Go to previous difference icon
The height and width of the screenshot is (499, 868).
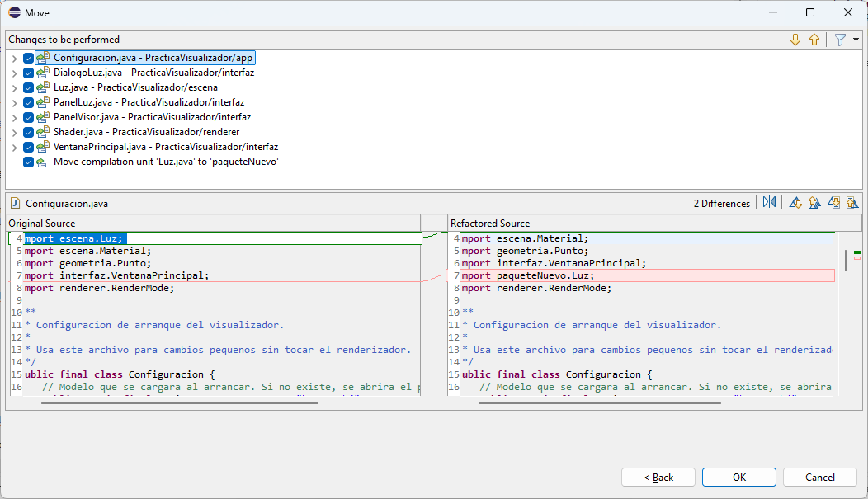coord(814,202)
